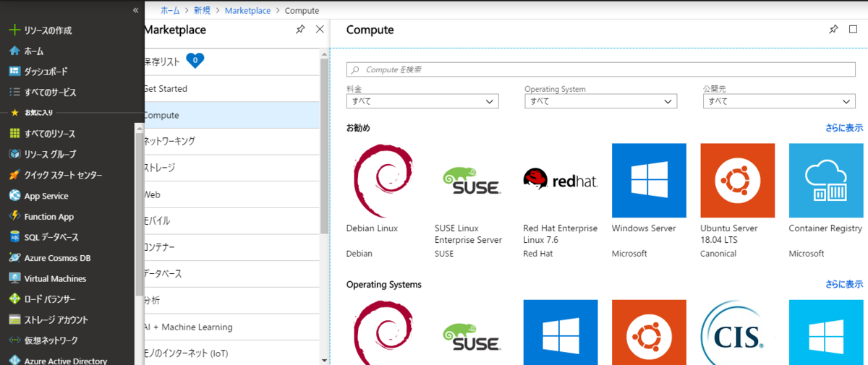This screenshot has width=868, height=365.
Task: Collapse the left sidebar with double chevron
Action: 136,10
